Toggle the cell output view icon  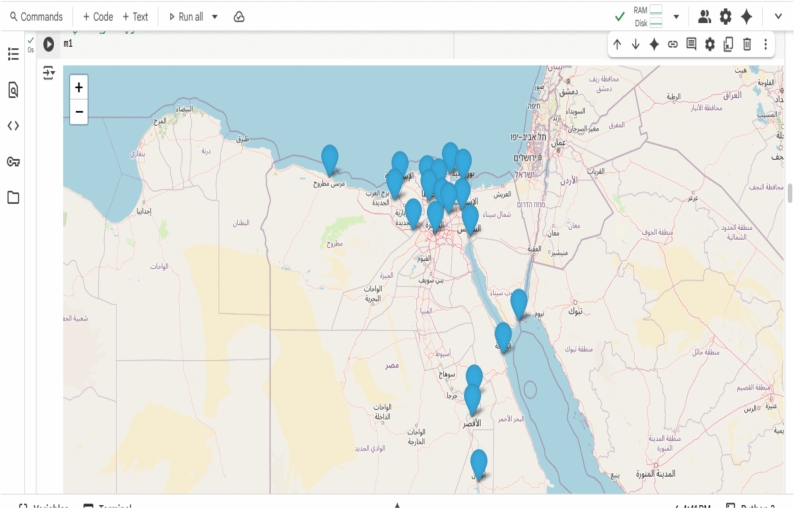[49, 73]
